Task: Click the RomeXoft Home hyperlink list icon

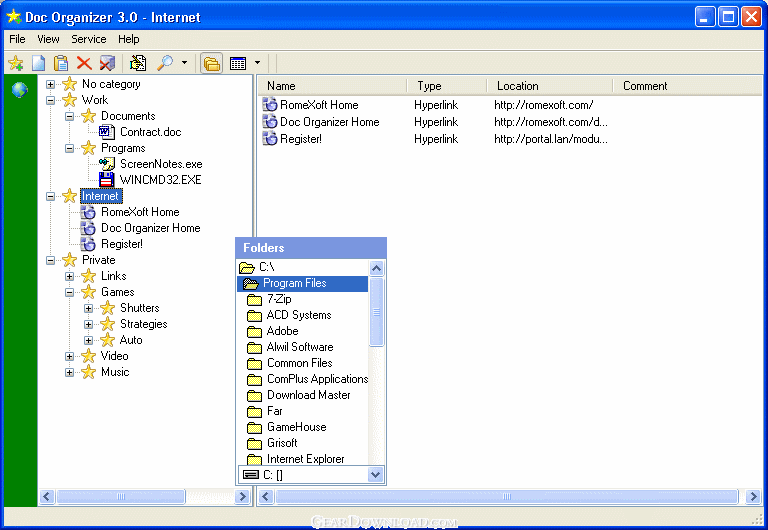Action: [270, 104]
